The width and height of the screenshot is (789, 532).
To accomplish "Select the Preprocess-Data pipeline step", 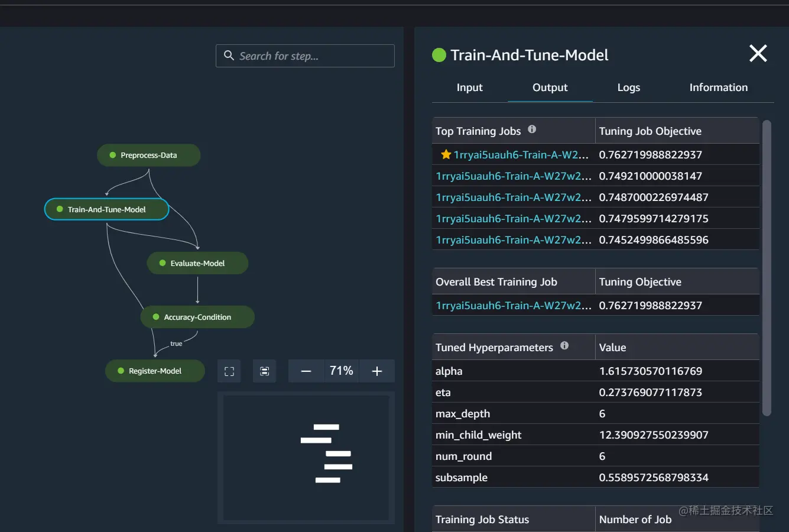I will (x=148, y=155).
